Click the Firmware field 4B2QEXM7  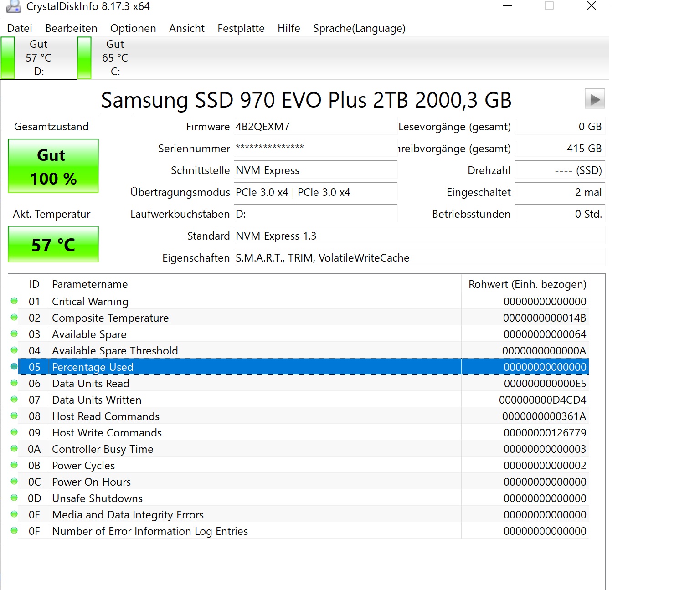point(315,127)
